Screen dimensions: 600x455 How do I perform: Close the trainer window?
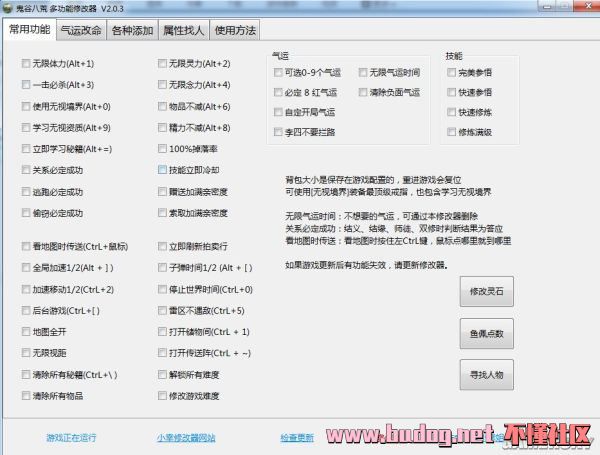click(588, 6)
